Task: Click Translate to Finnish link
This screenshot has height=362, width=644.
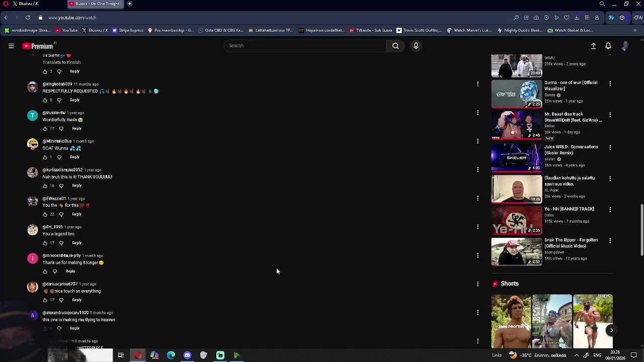Action: point(61,62)
